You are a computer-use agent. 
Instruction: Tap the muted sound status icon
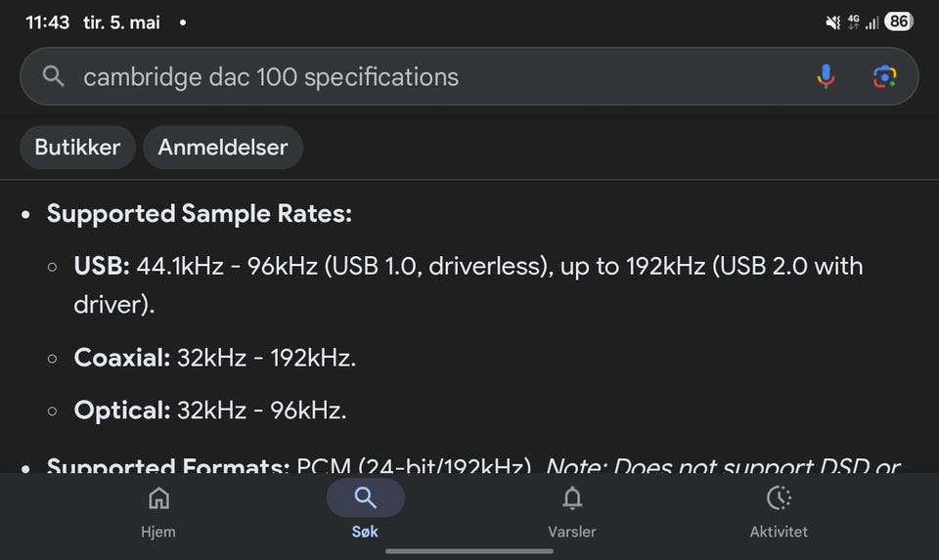tap(832, 22)
